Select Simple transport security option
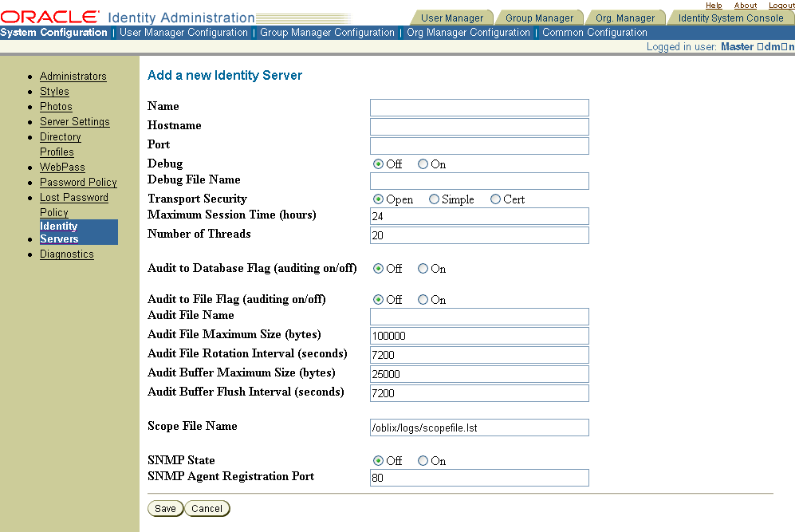Image resolution: width=795 pixels, height=532 pixels. pyautogui.click(x=435, y=199)
